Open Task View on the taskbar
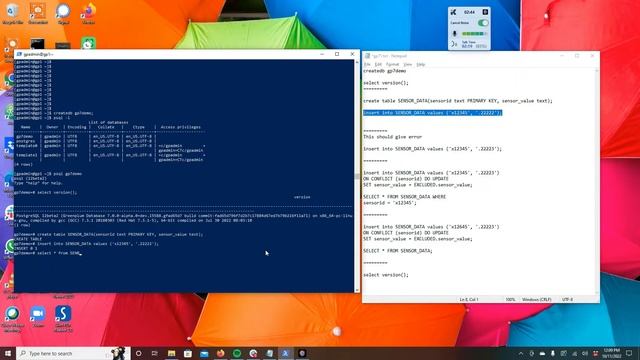Image resolution: width=640 pixels, height=360 pixels. click(x=155, y=353)
